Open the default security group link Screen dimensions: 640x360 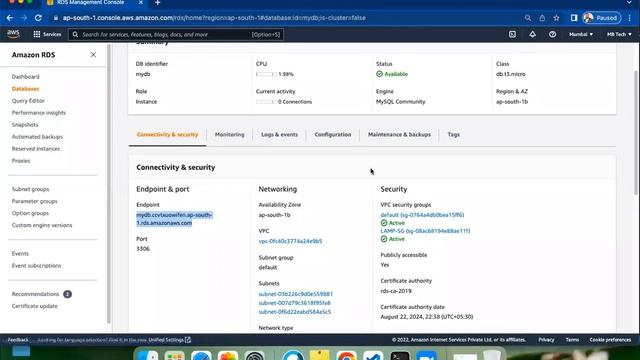coord(422,215)
